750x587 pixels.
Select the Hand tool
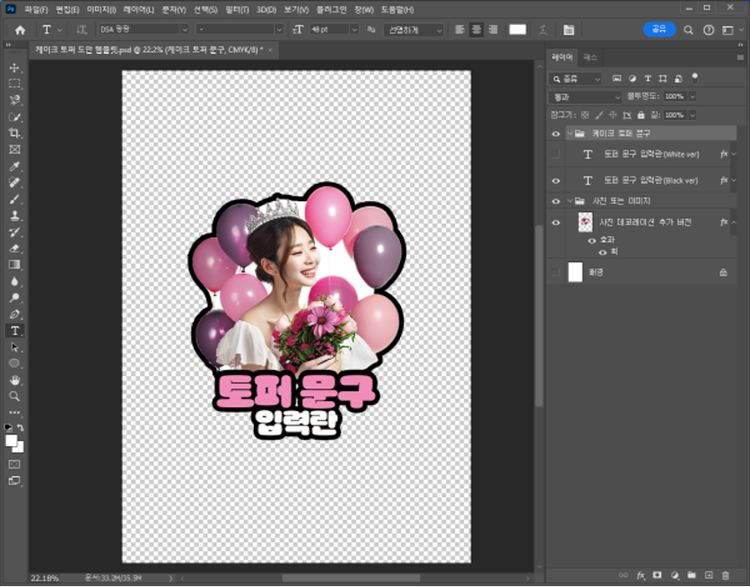click(x=15, y=380)
